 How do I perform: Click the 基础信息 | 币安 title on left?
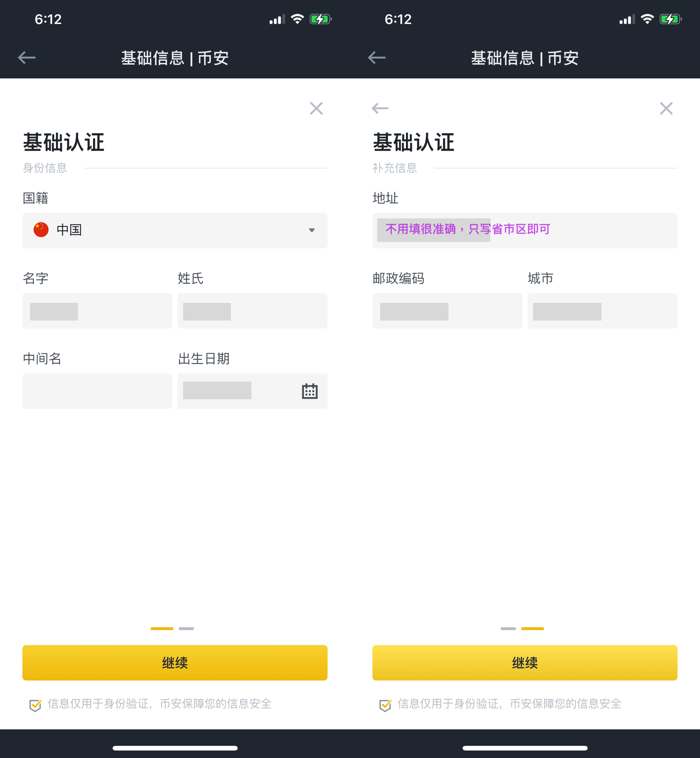(x=175, y=58)
